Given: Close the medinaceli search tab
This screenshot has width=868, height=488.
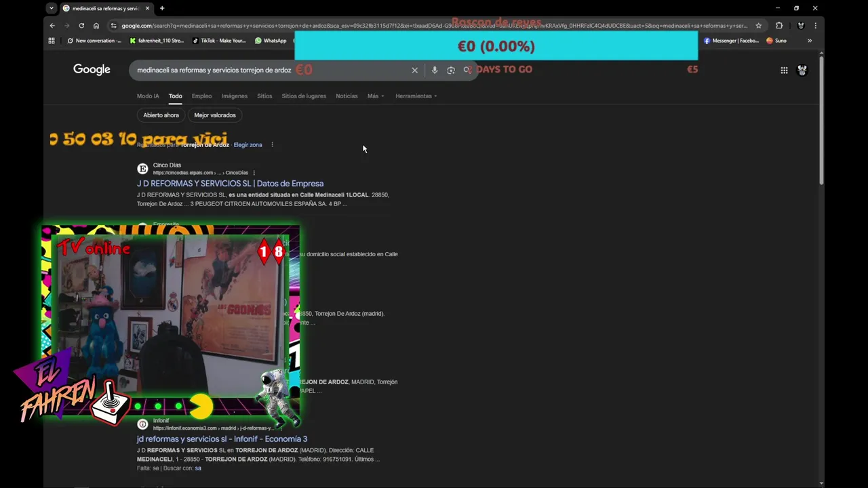Looking at the screenshot, I should pyautogui.click(x=148, y=8).
